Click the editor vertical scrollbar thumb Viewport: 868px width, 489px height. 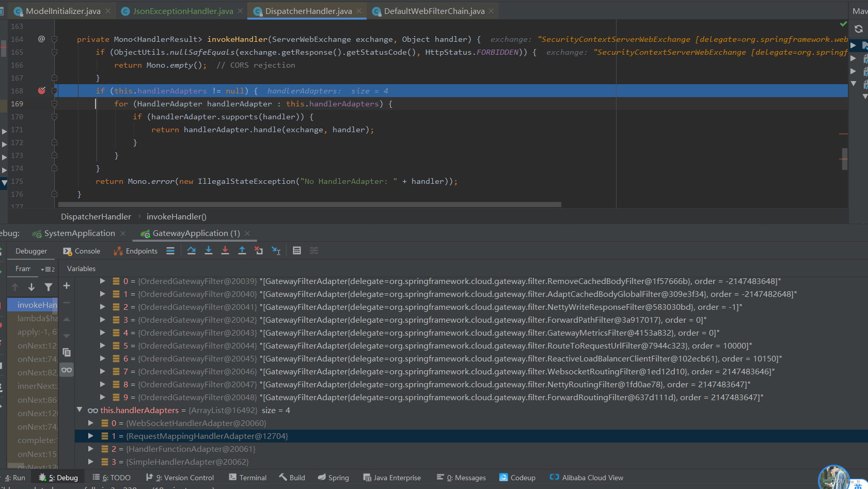[844, 159]
